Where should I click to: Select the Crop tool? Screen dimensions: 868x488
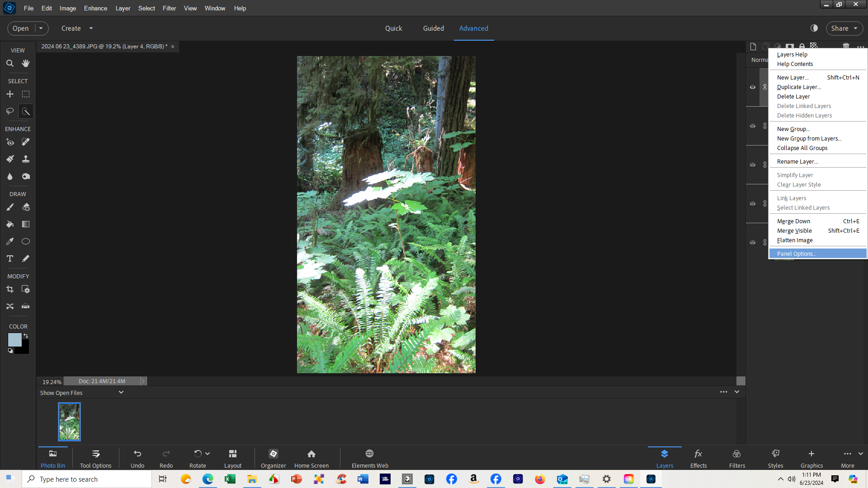(x=10, y=289)
